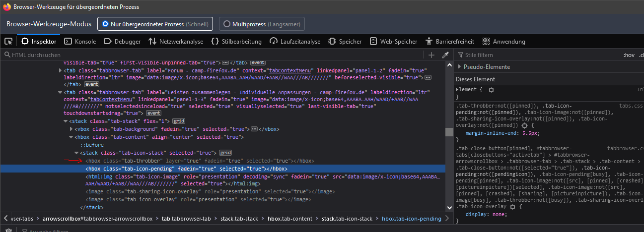Screen dimensions: 644x232
Task: Collapse the tab-content hbox node
Action: (71, 137)
